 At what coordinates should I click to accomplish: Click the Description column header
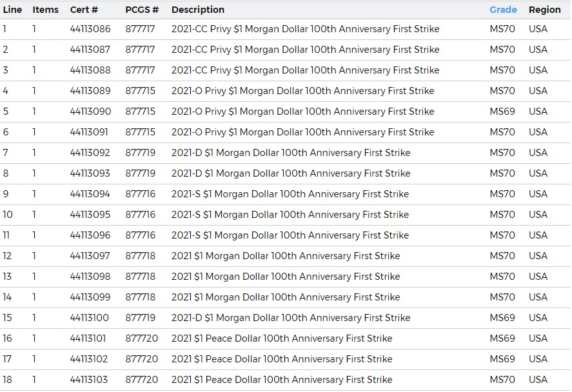coord(198,10)
